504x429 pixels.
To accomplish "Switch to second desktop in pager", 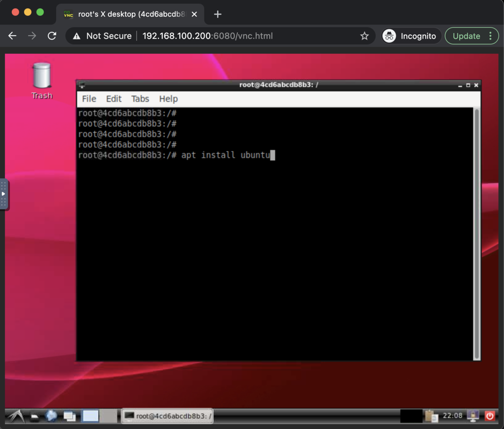I will (x=108, y=416).
